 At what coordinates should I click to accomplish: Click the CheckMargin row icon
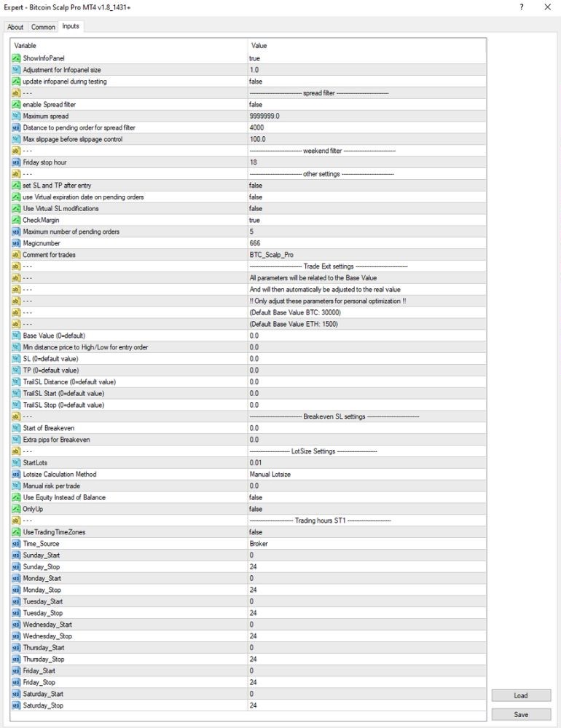16,220
